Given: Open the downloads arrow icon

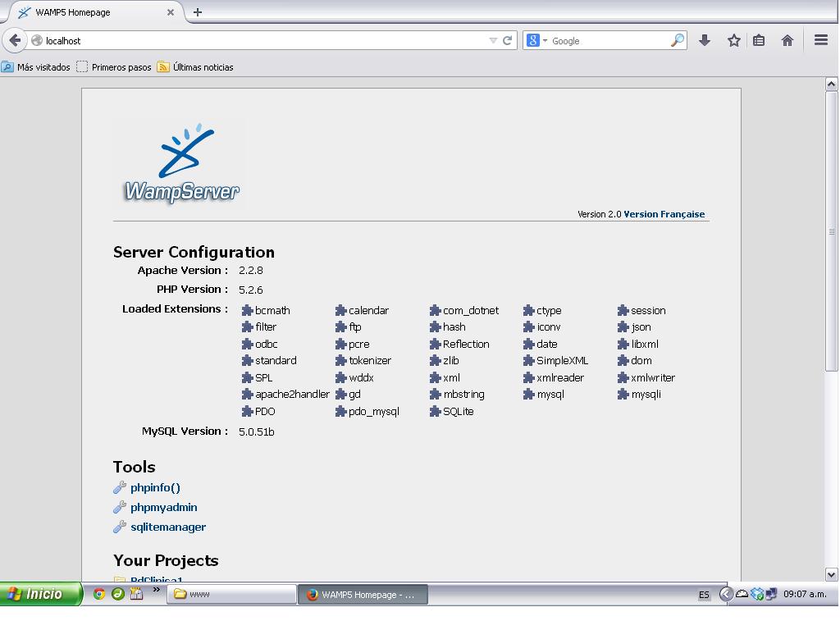Looking at the screenshot, I should click(x=705, y=40).
